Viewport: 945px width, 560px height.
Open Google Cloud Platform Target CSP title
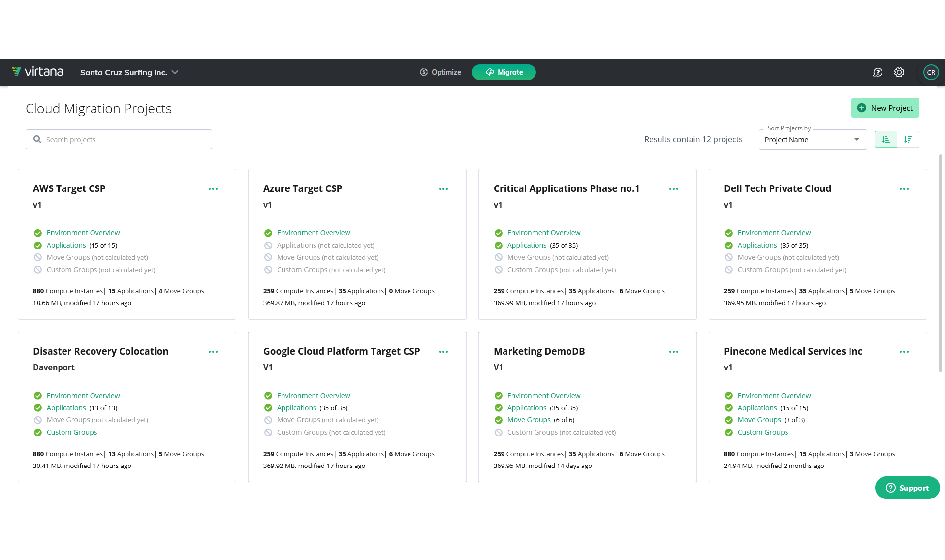tap(342, 351)
